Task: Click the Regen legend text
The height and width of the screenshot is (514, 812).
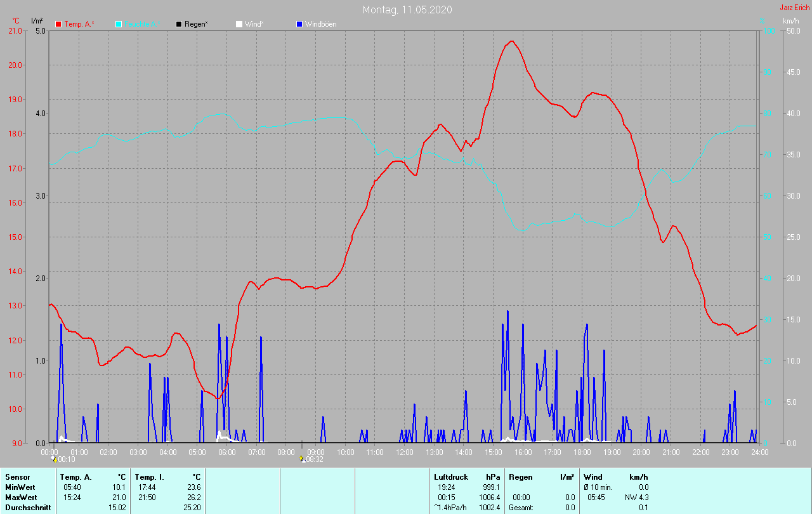Action: (197, 24)
